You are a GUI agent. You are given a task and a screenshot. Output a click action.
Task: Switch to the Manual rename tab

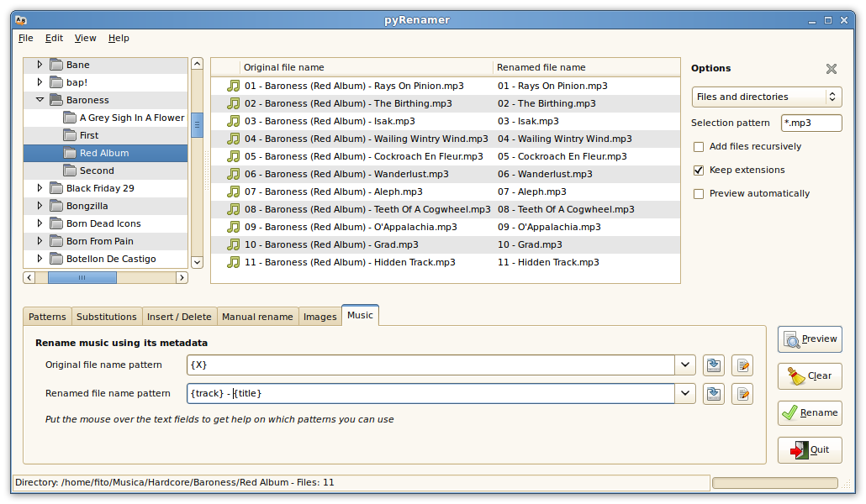257,317
